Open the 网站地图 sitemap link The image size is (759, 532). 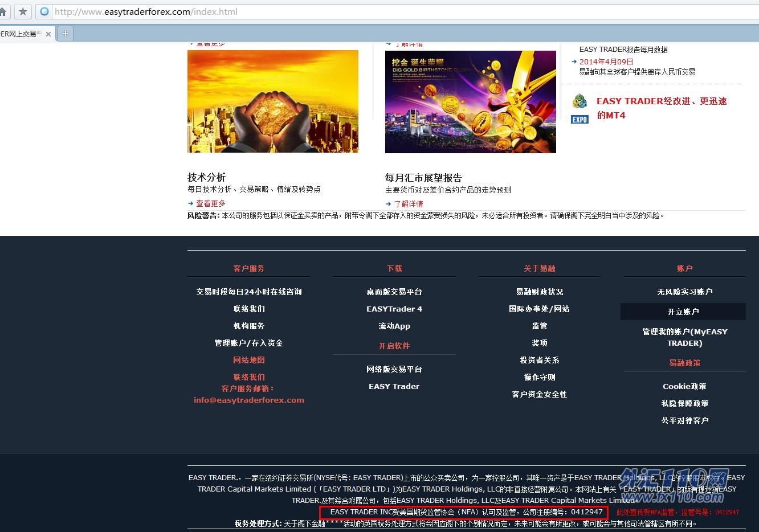(249, 360)
